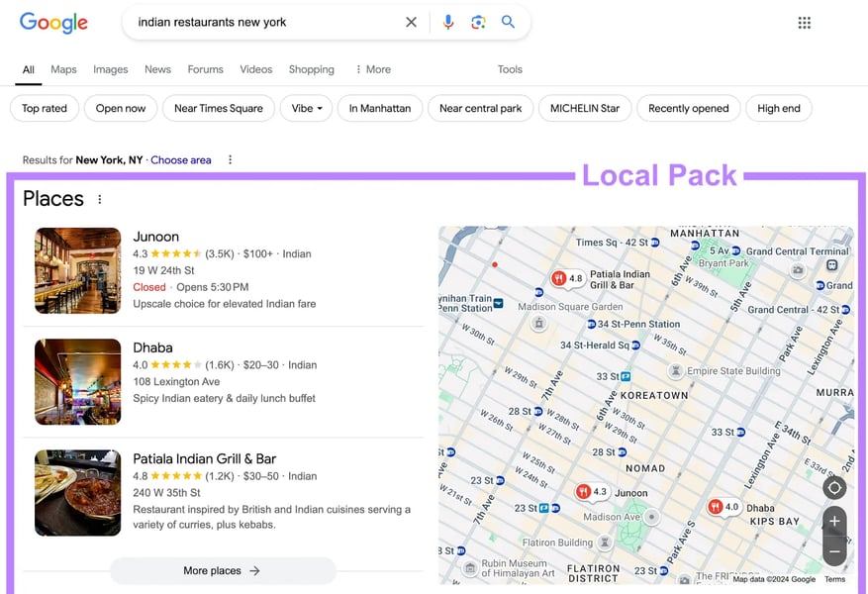Click the 'KOREATOWN' map label
The image size is (868, 594).
point(654,395)
